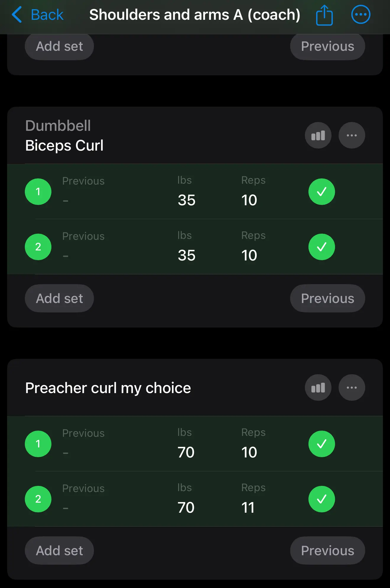The width and height of the screenshot is (390, 588).
Task: Tap the share icon in header
Action: coord(324,15)
